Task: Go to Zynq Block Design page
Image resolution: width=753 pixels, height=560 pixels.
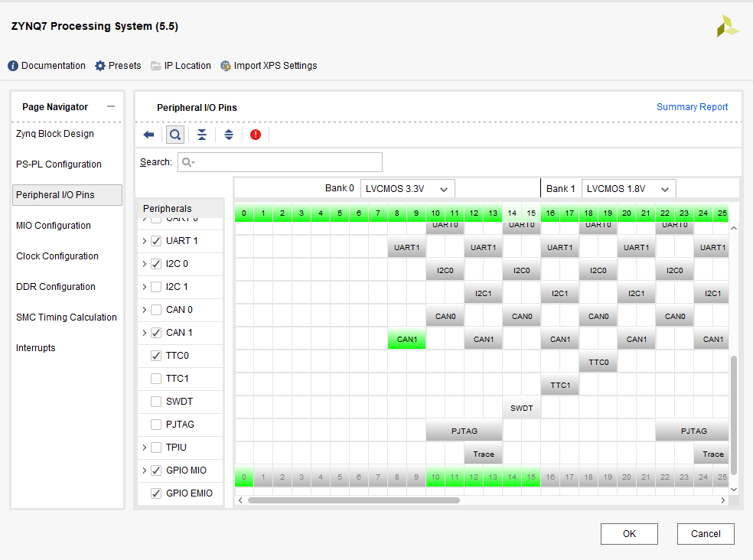Action: tap(55, 134)
